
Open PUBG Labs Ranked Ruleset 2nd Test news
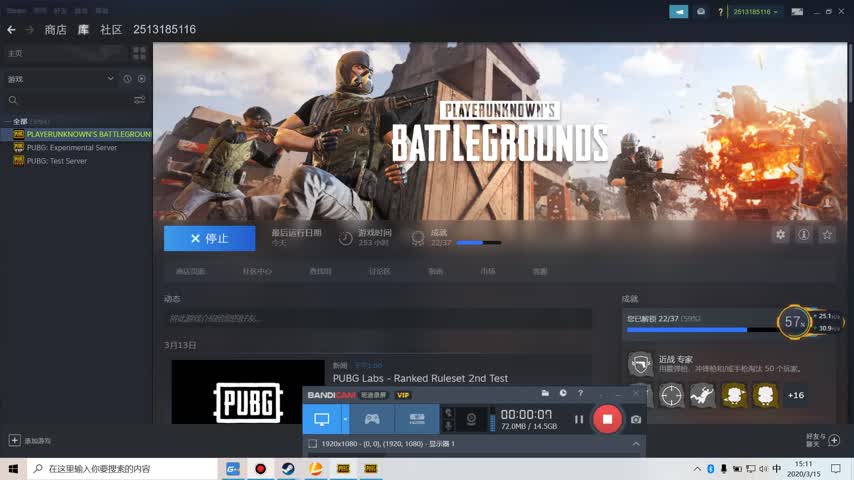420,378
